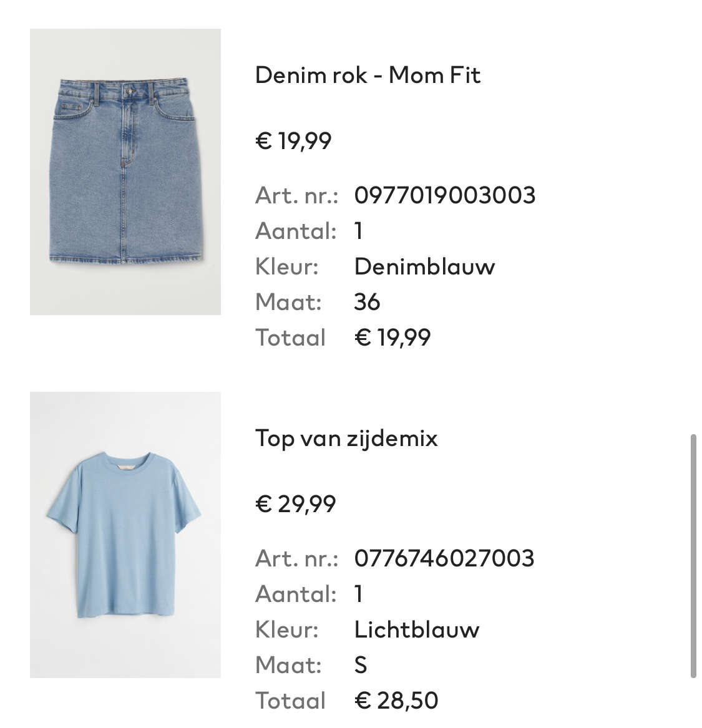The width and height of the screenshot is (702, 728).
Task: Click the Aantal value for the skirt
Action: (x=358, y=231)
